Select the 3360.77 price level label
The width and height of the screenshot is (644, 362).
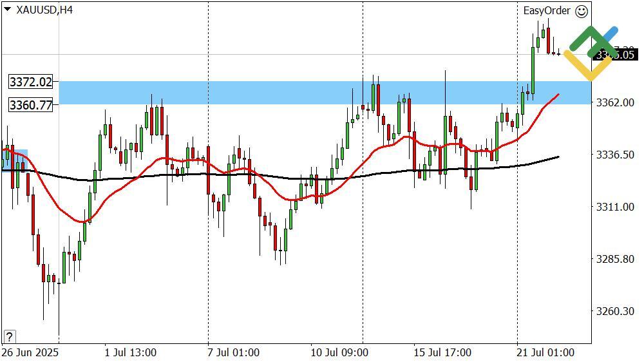31,105
